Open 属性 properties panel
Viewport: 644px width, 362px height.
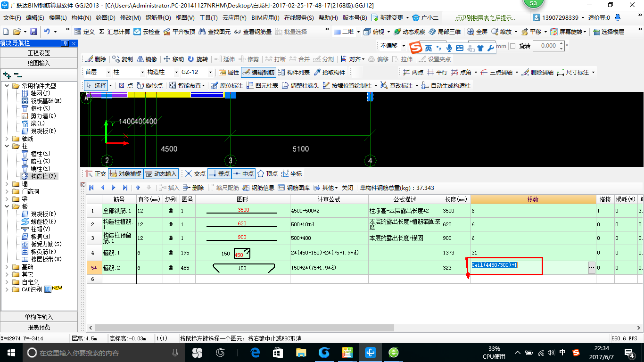tap(229, 72)
